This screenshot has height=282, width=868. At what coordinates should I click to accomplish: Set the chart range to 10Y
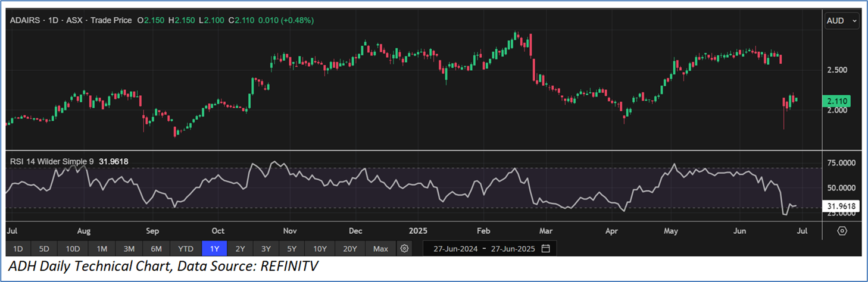320,248
